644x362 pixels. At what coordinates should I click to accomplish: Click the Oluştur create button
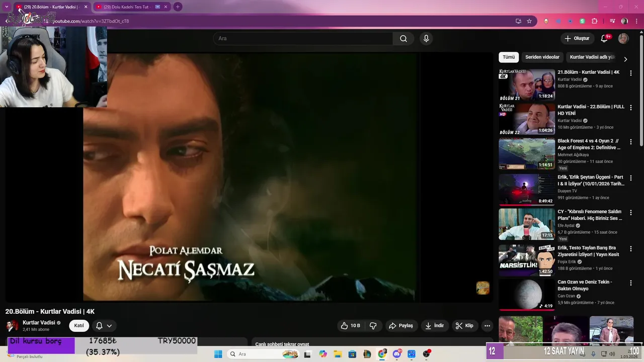pyautogui.click(x=577, y=39)
